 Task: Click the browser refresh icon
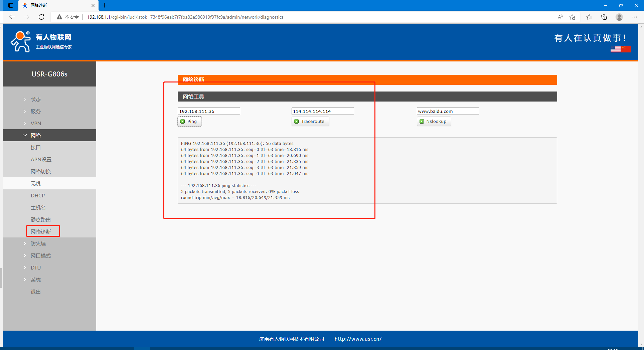coord(41,17)
